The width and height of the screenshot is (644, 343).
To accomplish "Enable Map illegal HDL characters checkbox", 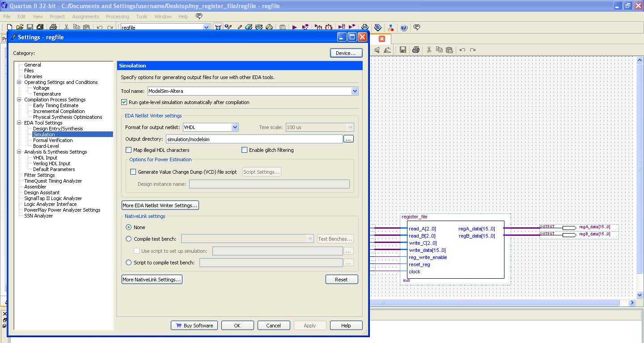I will point(129,150).
